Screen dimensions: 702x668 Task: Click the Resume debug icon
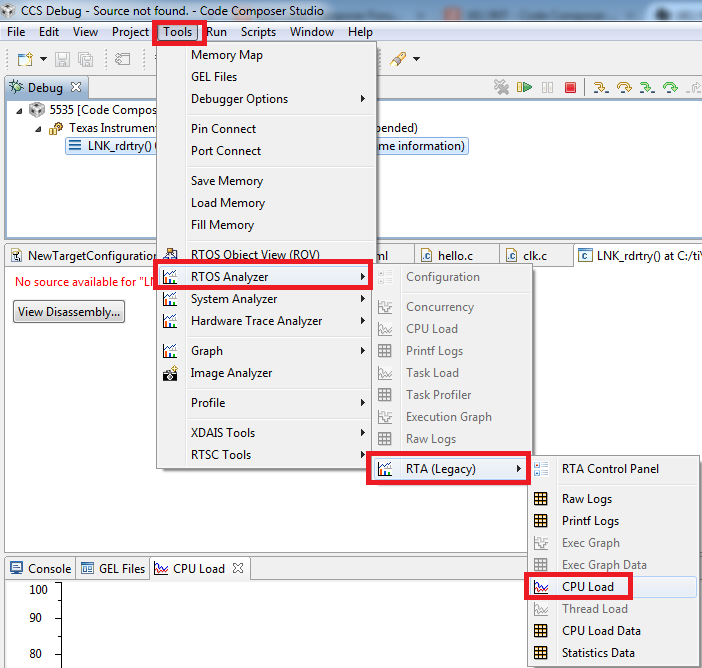click(524, 87)
